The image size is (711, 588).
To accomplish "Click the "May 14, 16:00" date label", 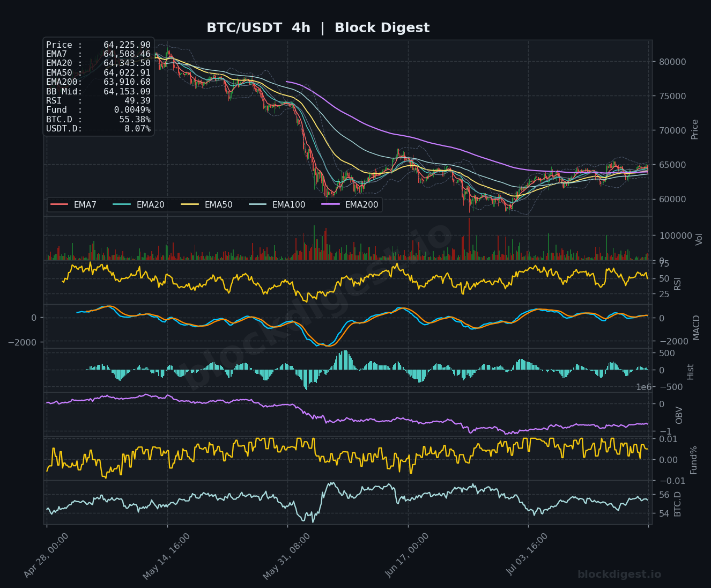I will 166,556.
